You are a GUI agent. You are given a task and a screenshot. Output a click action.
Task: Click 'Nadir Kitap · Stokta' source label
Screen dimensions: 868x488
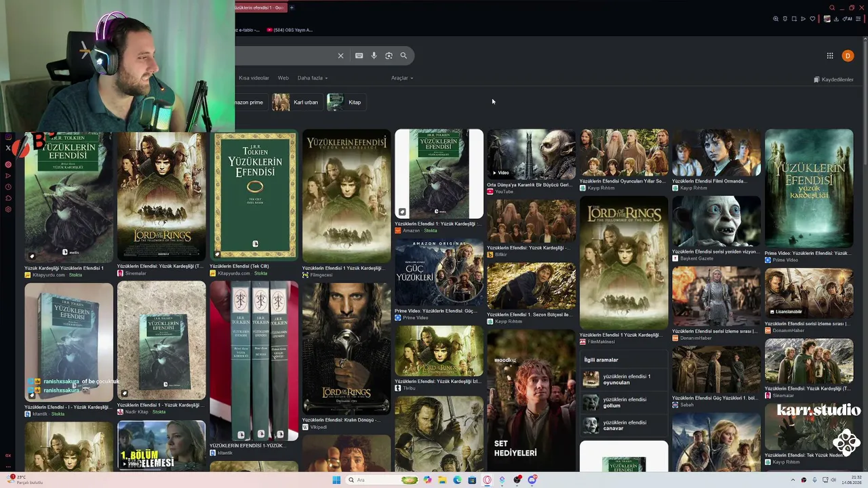(141, 412)
